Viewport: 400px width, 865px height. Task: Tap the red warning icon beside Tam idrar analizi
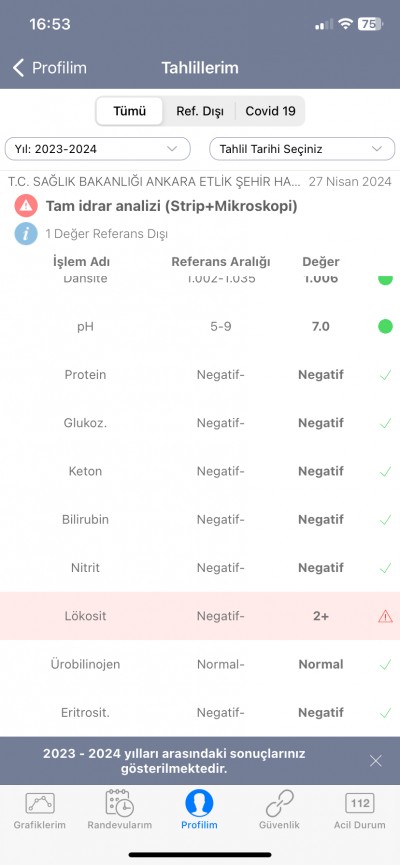26,206
